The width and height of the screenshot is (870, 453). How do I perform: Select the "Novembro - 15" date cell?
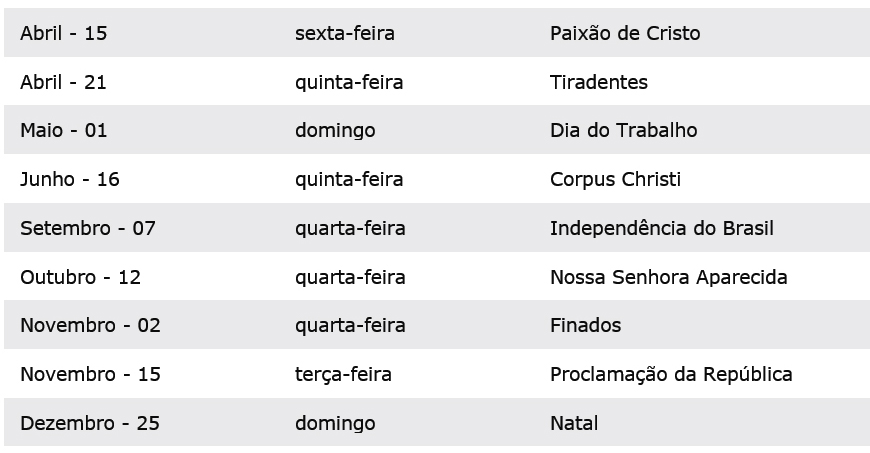(91, 374)
